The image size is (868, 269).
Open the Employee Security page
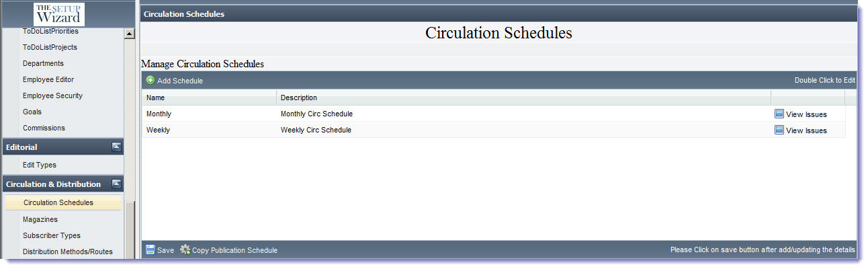pos(52,95)
